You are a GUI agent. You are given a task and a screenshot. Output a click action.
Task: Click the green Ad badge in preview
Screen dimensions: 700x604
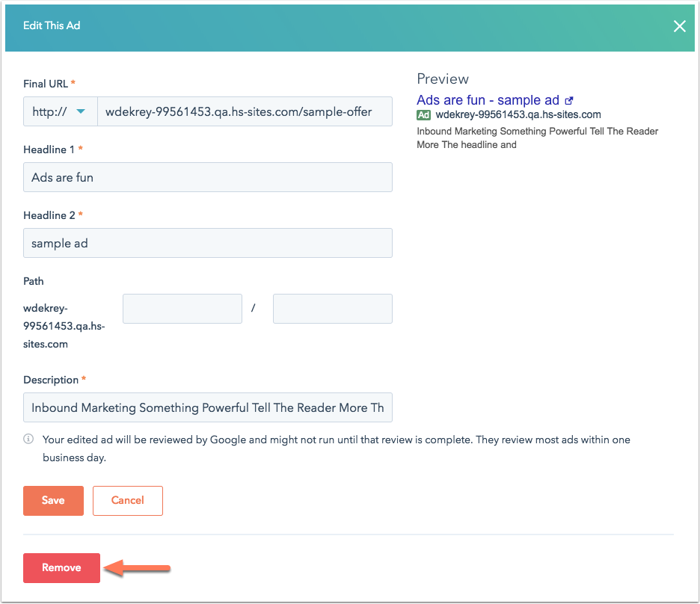tap(423, 115)
